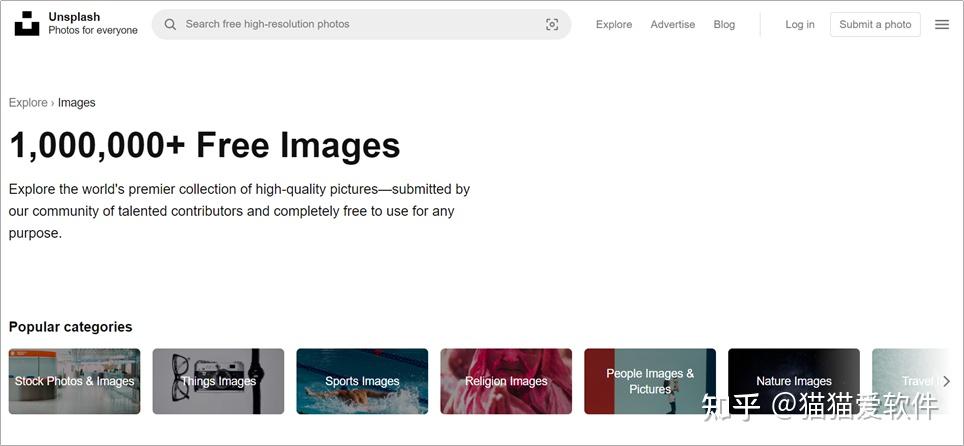Click the Unsplash logo icon

(27, 23)
